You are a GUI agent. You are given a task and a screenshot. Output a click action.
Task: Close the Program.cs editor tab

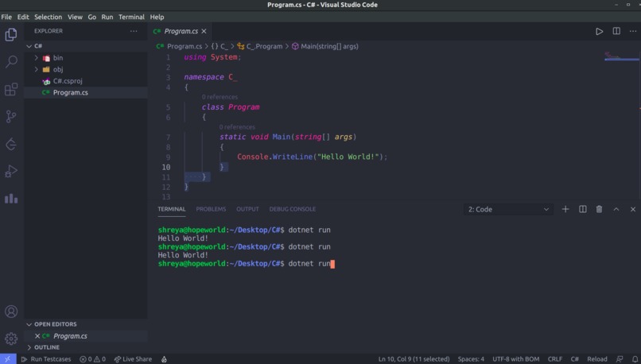click(x=204, y=31)
